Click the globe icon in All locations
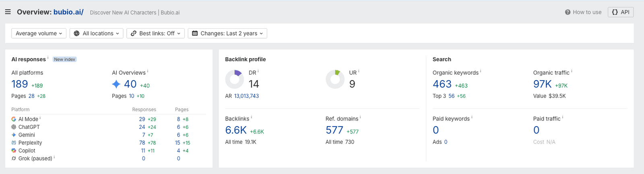This screenshot has height=174, width=644. (x=77, y=33)
